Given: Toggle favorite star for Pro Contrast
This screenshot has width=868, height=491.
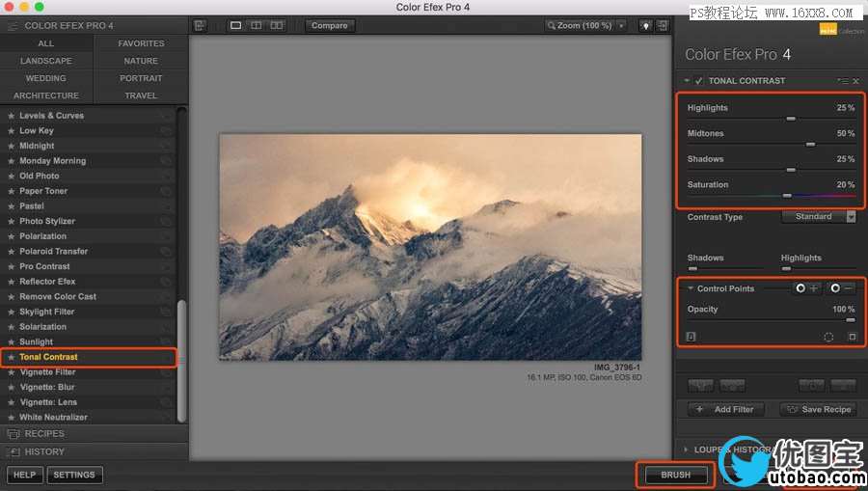Looking at the screenshot, I should (x=12, y=266).
